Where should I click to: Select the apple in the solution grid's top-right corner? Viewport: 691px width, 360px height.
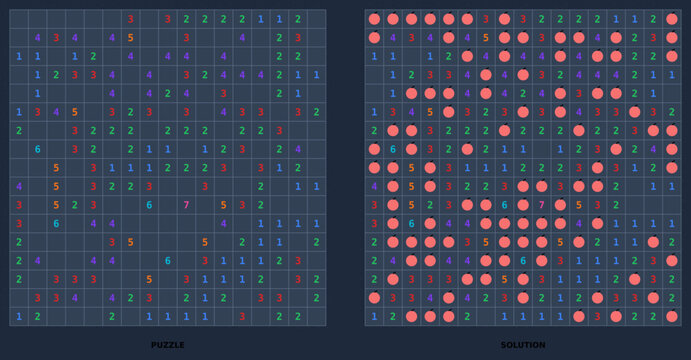672,19
